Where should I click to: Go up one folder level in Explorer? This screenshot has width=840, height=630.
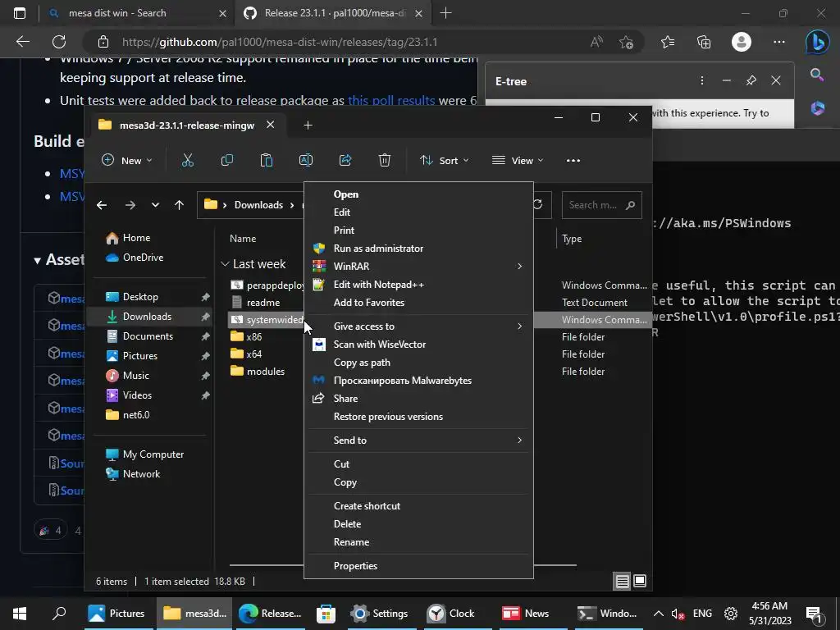[x=179, y=204]
